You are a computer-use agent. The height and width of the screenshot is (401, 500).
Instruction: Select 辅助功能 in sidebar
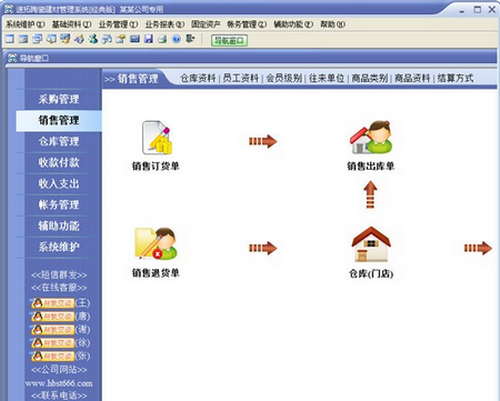pyautogui.click(x=59, y=226)
